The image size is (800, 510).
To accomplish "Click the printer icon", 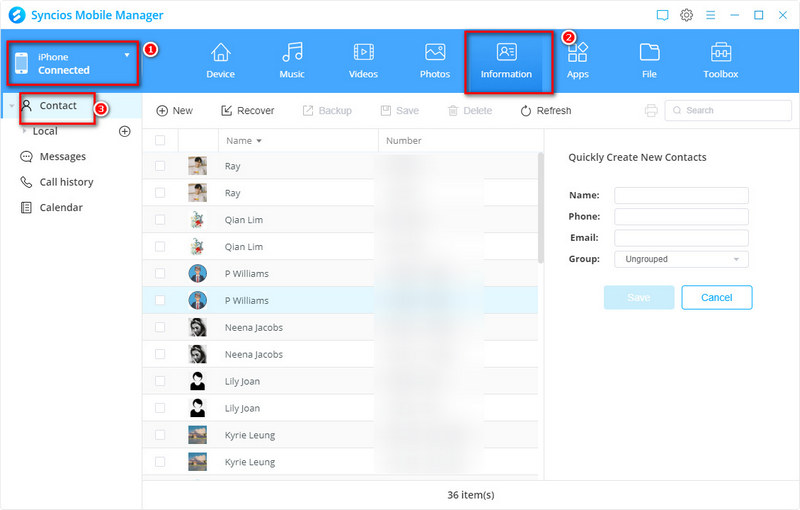I will pos(651,110).
